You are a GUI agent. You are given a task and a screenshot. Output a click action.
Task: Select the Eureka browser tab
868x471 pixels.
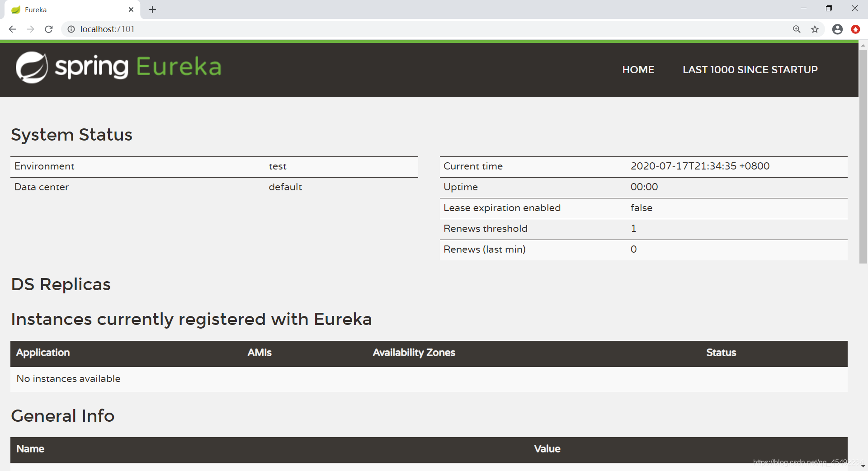[x=72, y=9]
